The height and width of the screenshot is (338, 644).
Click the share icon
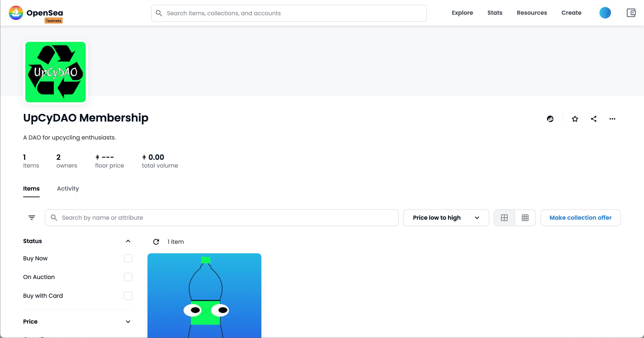[x=594, y=119]
